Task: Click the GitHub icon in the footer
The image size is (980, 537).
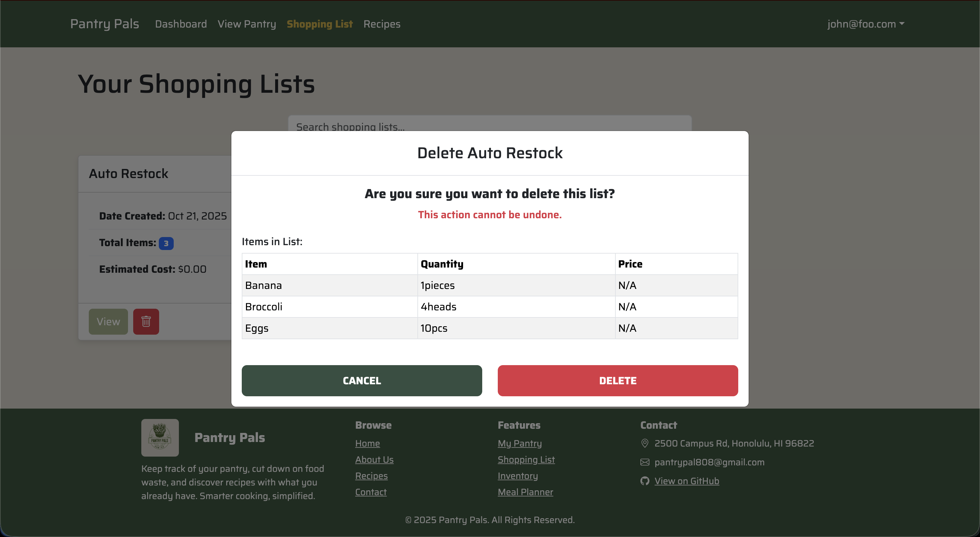Action: click(x=645, y=481)
